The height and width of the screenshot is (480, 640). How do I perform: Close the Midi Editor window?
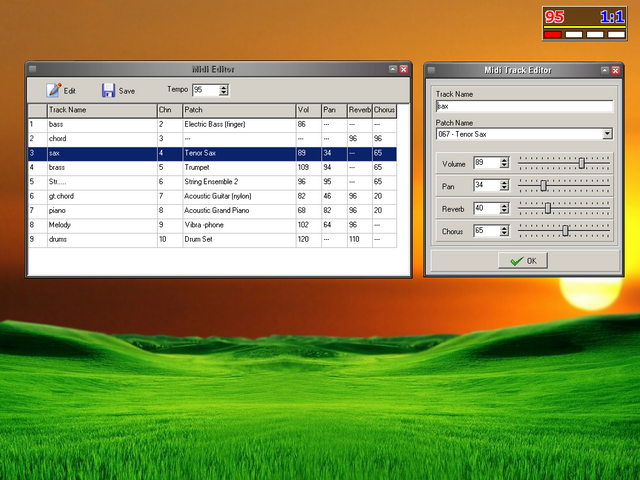coord(403,69)
